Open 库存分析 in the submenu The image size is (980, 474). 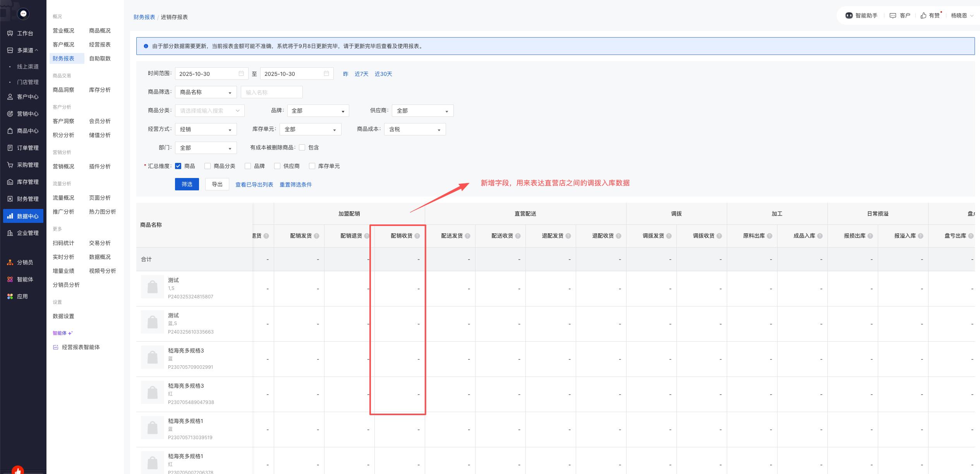100,90
